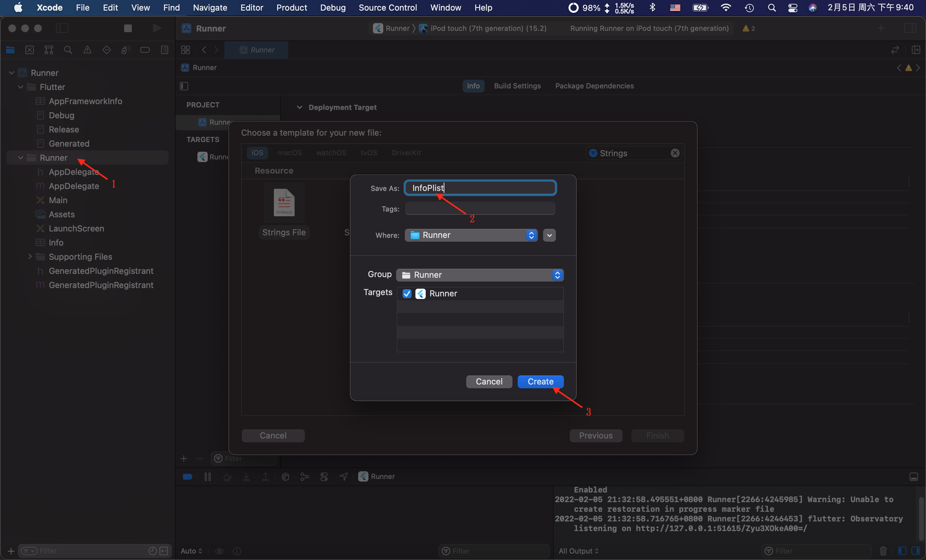Toggle the project/targets list sidebar button
This screenshot has height=560, width=926.
coord(184,86)
